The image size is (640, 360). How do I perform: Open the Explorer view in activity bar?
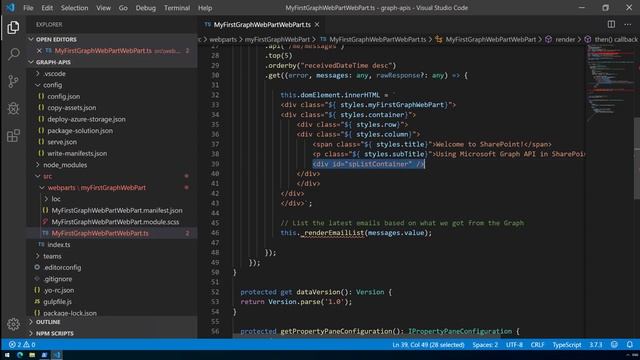coord(13,27)
